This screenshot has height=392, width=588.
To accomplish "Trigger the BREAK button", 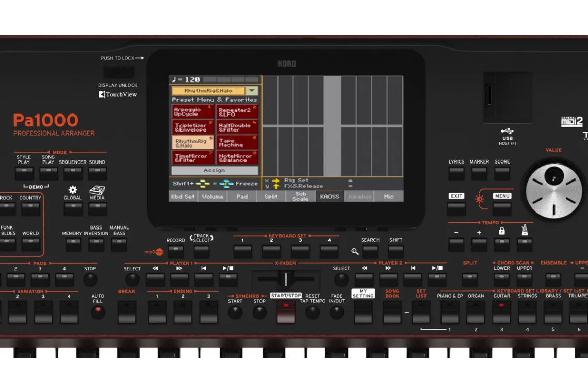I will [127, 312].
